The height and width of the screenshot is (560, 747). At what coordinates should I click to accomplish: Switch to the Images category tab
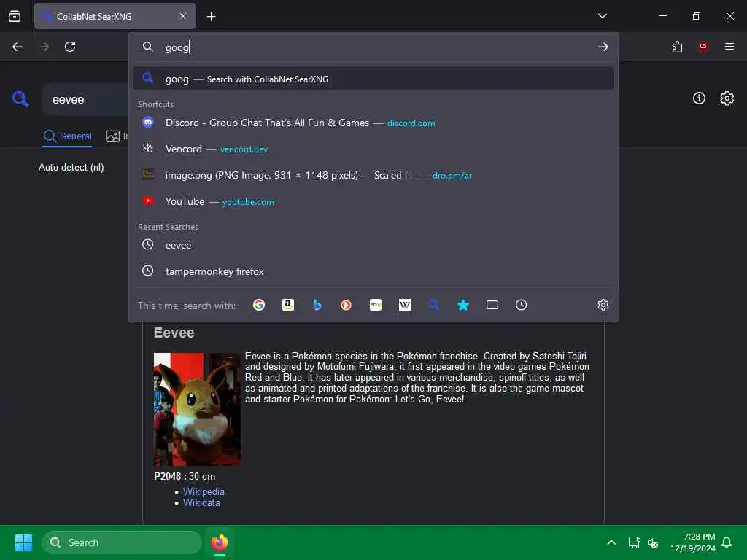(x=117, y=136)
